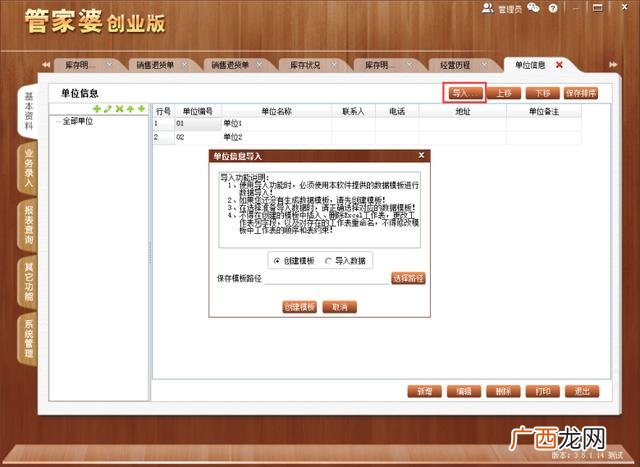Click the 保存排序 button
The width and height of the screenshot is (640, 467).
581,93
